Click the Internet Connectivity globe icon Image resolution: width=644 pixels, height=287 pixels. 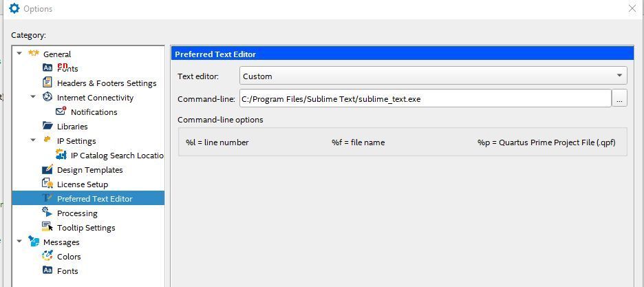click(x=47, y=97)
